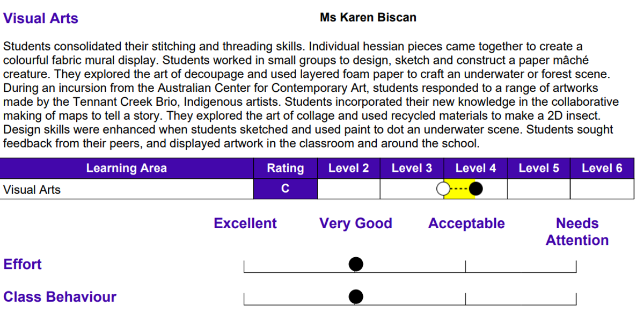Click the black dot on Effort scale
The width and height of the screenshot is (644, 319).
(355, 264)
